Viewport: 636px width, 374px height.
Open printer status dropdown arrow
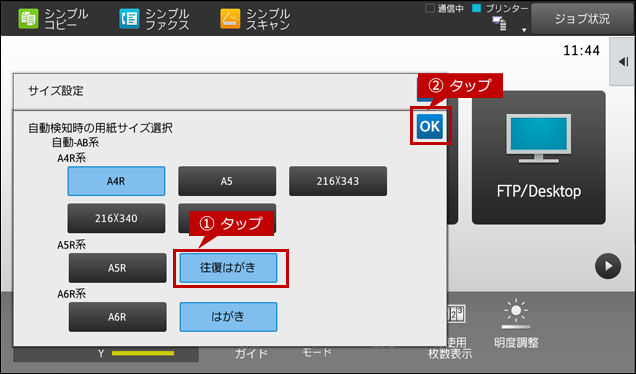point(524,30)
